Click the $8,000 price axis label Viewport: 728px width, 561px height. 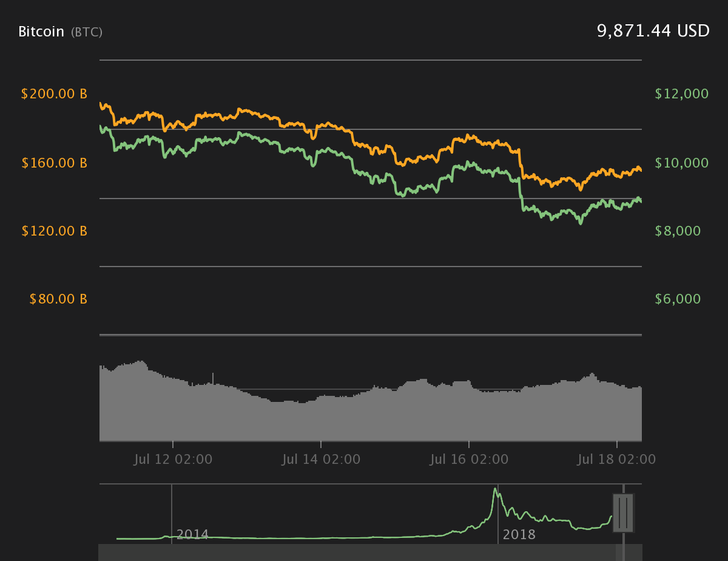[x=678, y=231]
